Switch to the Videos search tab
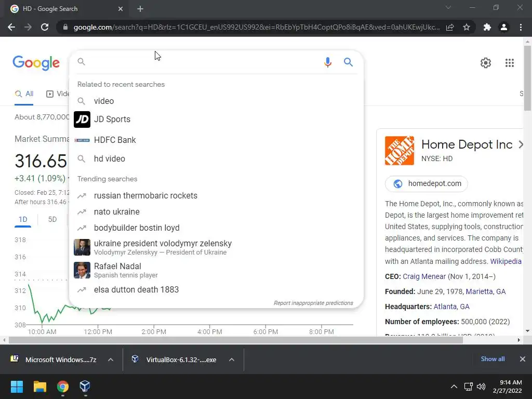Viewport: 532px width, 399px height. tap(58, 94)
